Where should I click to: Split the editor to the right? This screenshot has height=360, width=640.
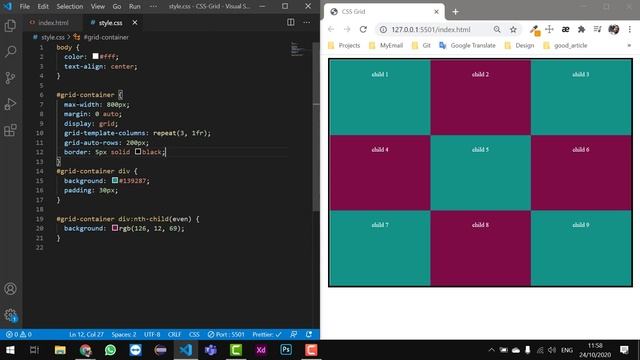coord(291,22)
